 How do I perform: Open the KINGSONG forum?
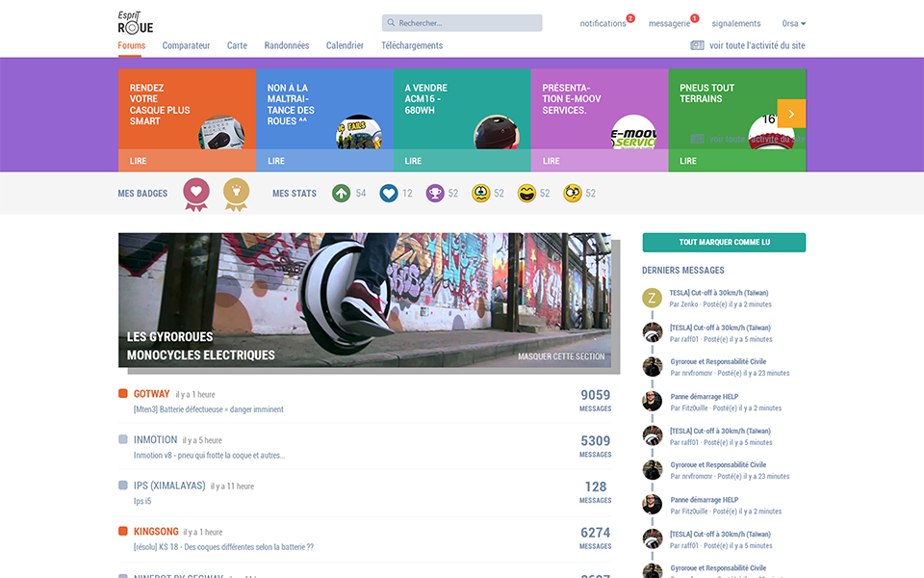pyautogui.click(x=156, y=532)
